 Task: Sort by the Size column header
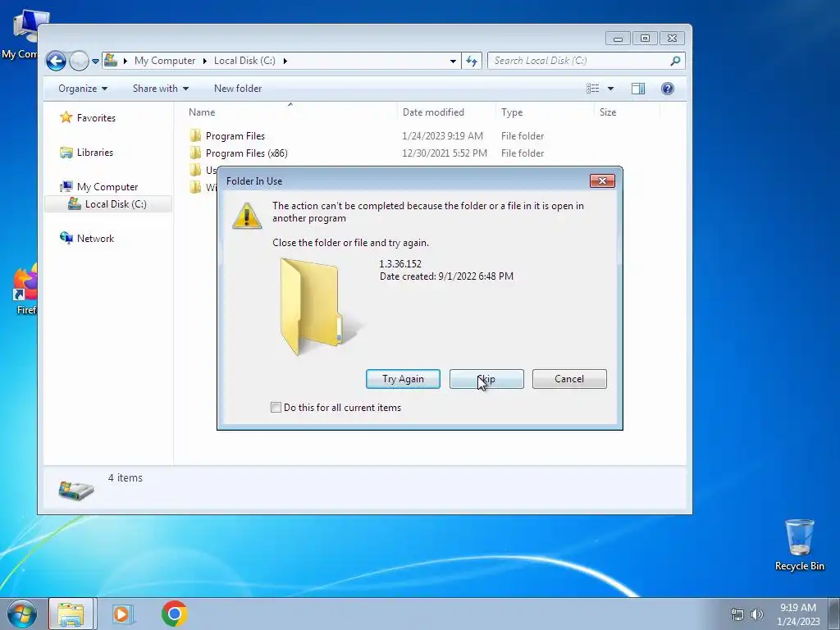(608, 112)
